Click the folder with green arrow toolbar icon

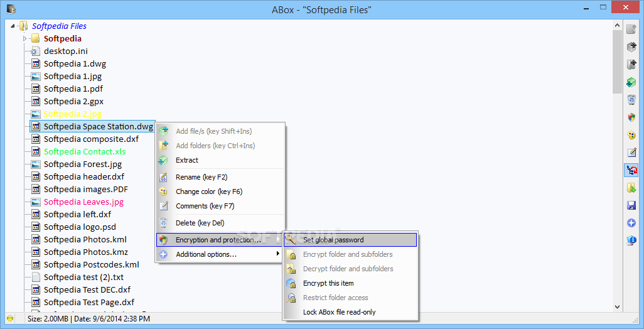coord(631,188)
